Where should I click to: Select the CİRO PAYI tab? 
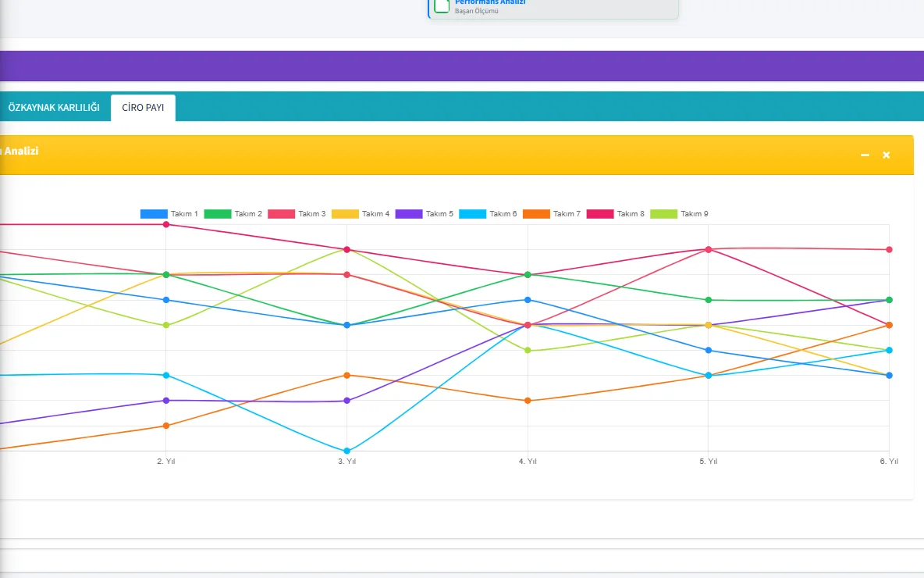(143, 107)
